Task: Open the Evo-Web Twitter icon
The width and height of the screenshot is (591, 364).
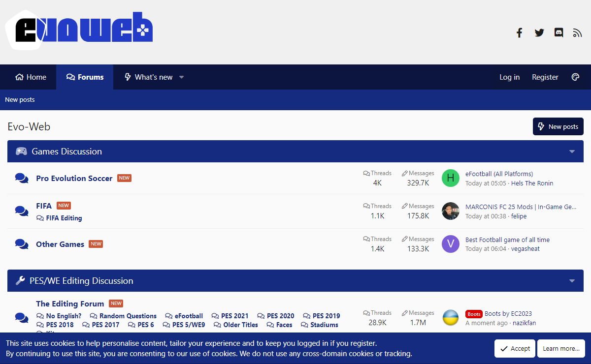Action: (x=539, y=33)
